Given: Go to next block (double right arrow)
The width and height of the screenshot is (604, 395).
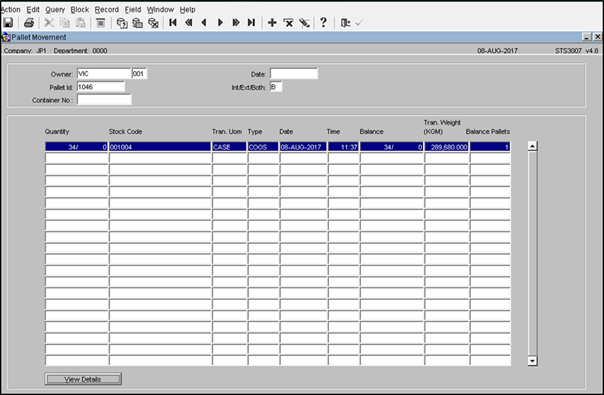Looking at the screenshot, I should (x=236, y=23).
